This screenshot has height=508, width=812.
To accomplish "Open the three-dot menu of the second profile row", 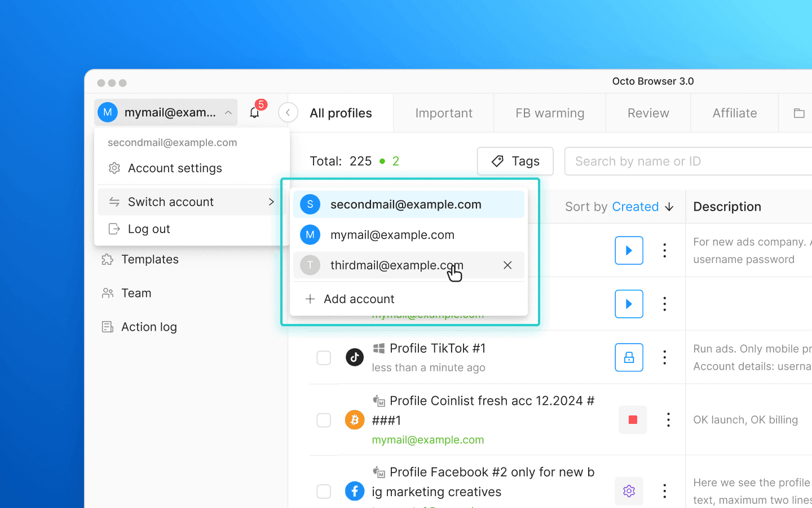I will [x=665, y=304].
